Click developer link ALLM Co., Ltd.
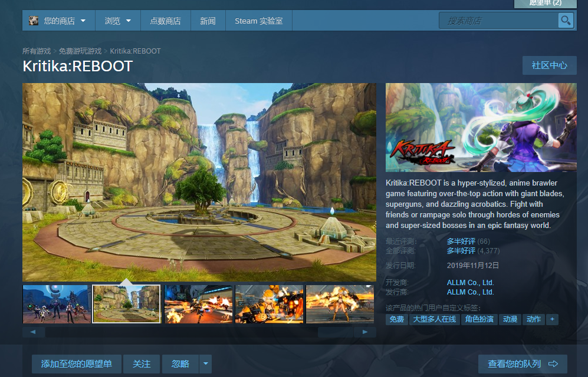Viewport: 588px width, 377px height. click(x=470, y=282)
